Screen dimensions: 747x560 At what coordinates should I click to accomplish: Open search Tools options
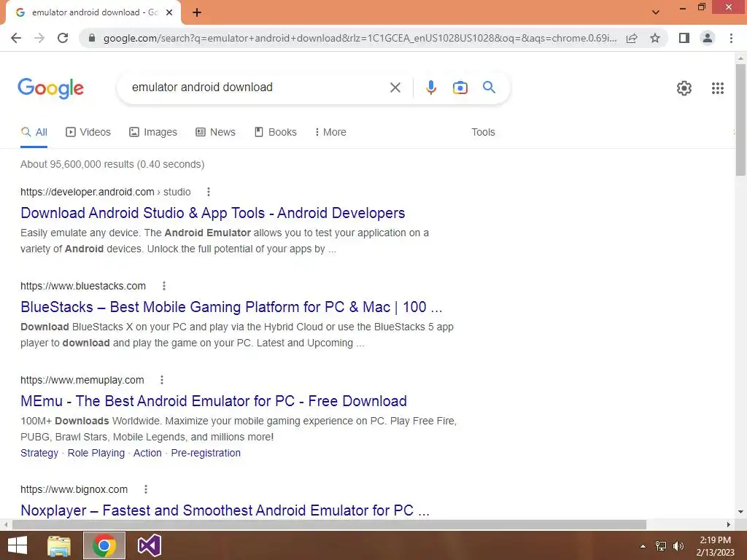pyautogui.click(x=483, y=133)
